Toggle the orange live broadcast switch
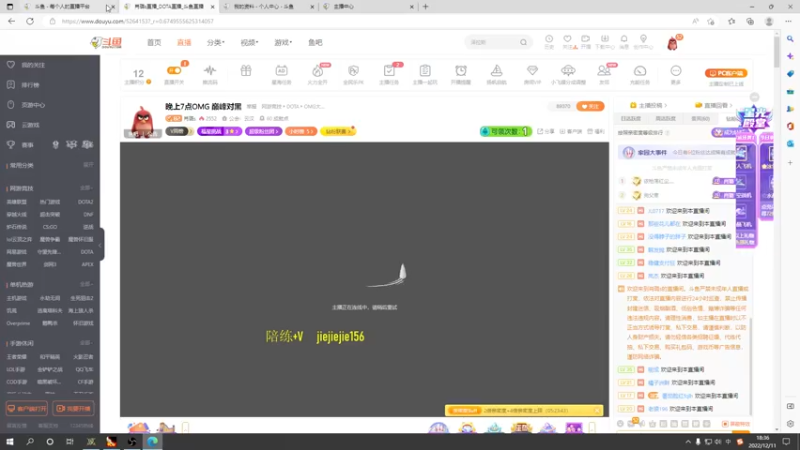 click(x=174, y=70)
